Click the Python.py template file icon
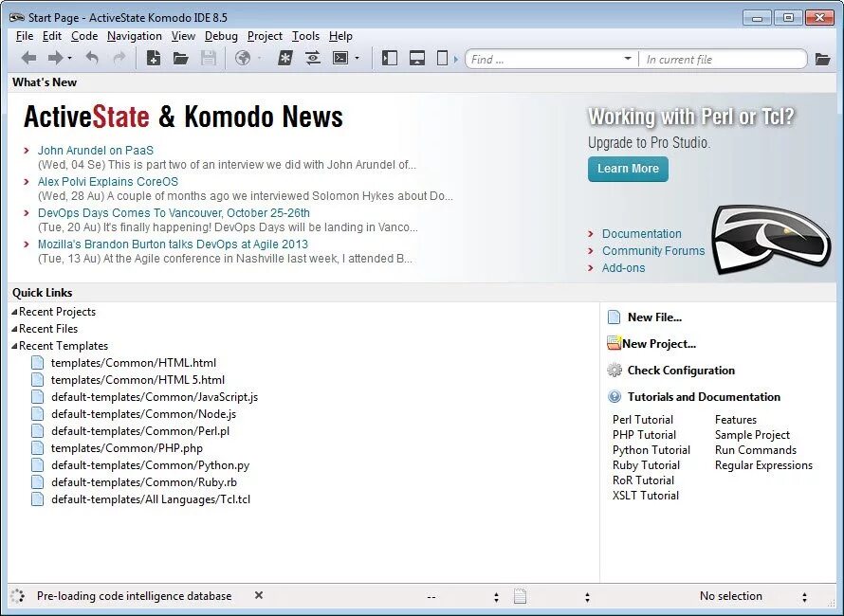The height and width of the screenshot is (616, 844). (37, 465)
